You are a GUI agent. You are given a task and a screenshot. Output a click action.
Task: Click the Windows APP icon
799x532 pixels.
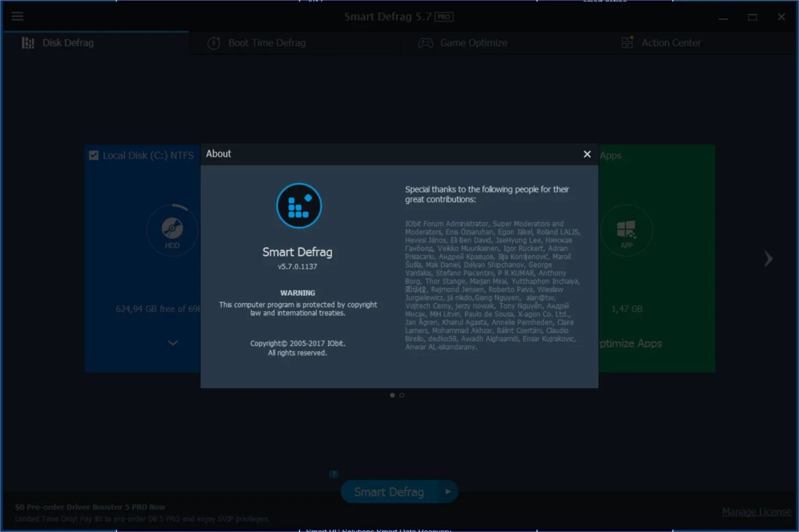pos(626,231)
